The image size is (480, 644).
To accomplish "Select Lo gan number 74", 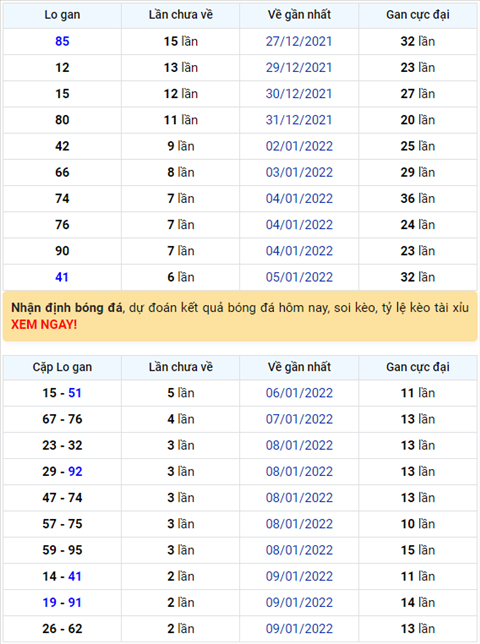I will pos(62,199).
